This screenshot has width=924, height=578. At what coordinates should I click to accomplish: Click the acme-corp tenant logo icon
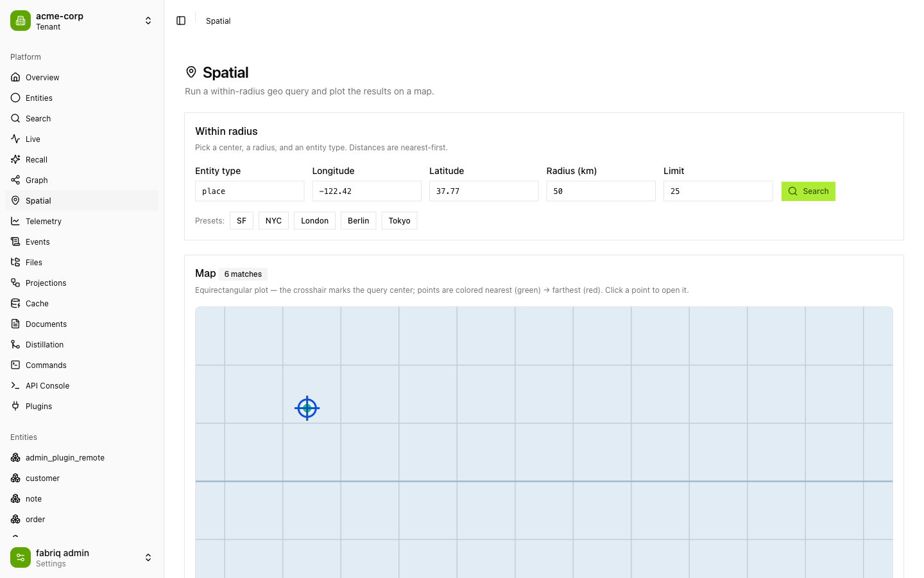click(x=21, y=21)
